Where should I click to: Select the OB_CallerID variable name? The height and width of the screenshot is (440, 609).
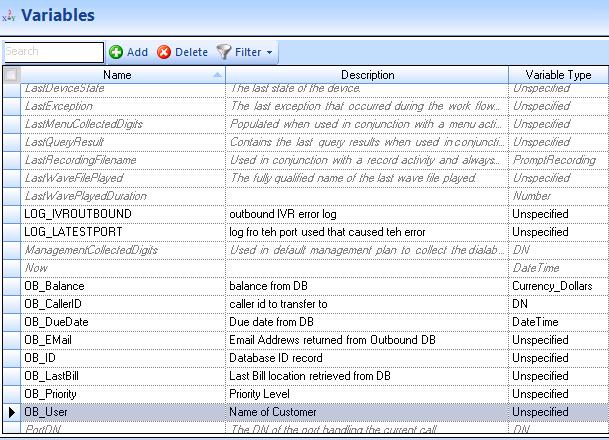53,304
